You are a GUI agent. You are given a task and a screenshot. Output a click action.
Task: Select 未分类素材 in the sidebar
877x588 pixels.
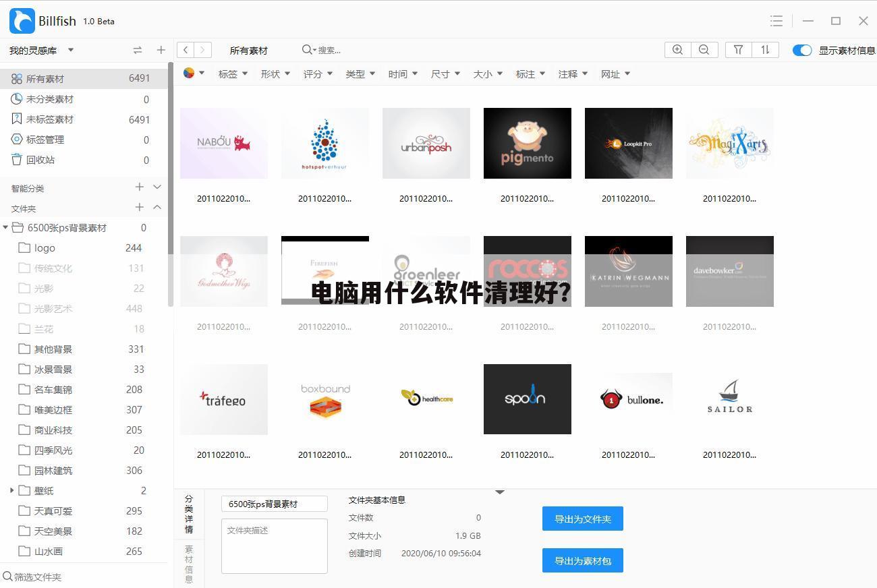pos(84,99)
